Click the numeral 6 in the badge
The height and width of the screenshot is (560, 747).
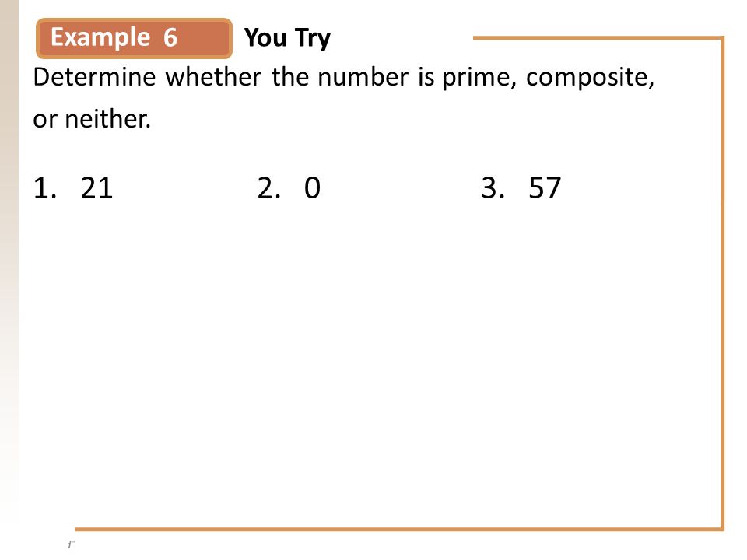click(170, 37)
